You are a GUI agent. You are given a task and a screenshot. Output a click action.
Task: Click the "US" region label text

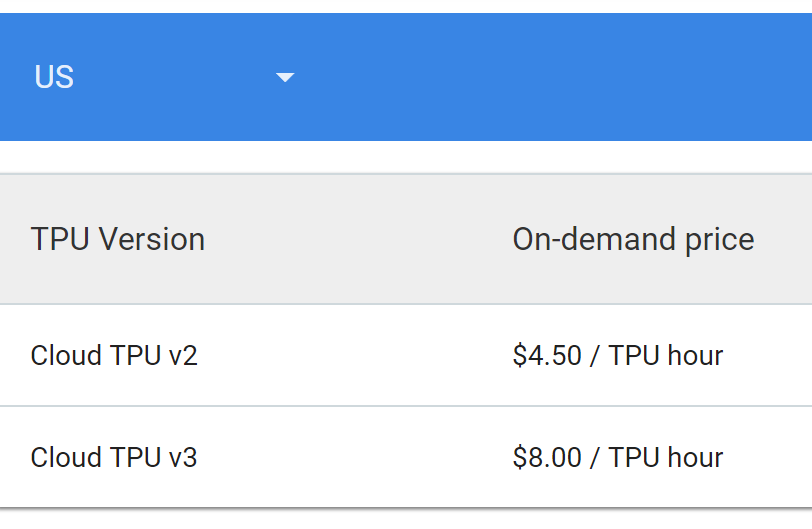click(x=54, y=77)
